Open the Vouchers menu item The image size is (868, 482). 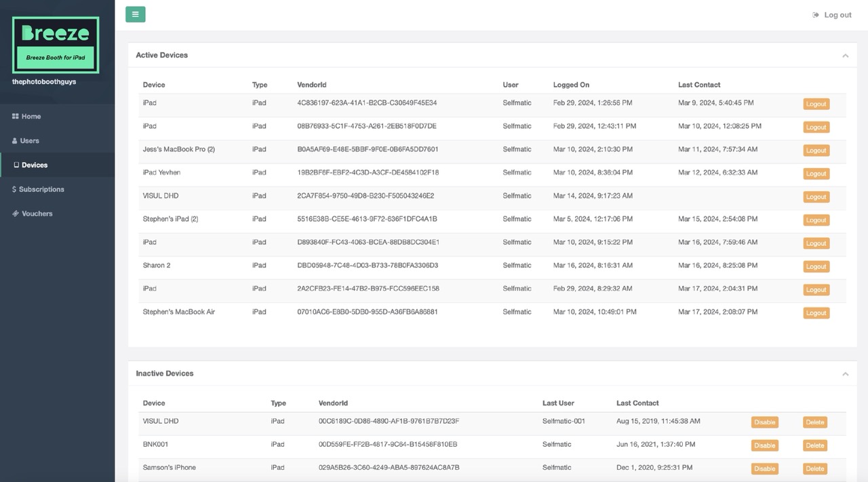point(37,214)
